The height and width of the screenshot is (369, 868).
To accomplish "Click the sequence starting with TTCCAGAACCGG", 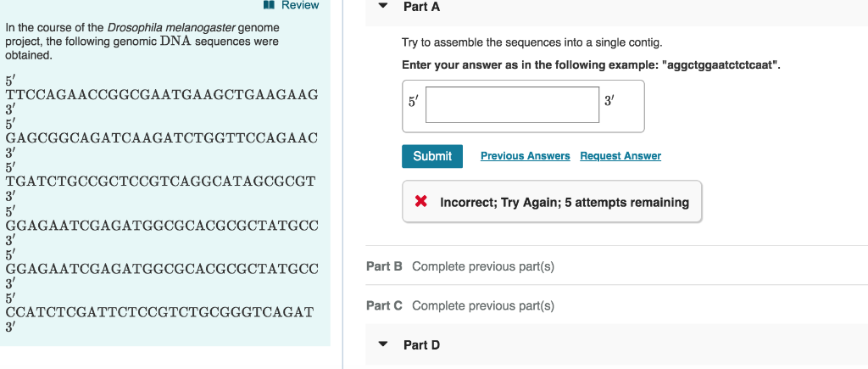I will click(162, 94).
